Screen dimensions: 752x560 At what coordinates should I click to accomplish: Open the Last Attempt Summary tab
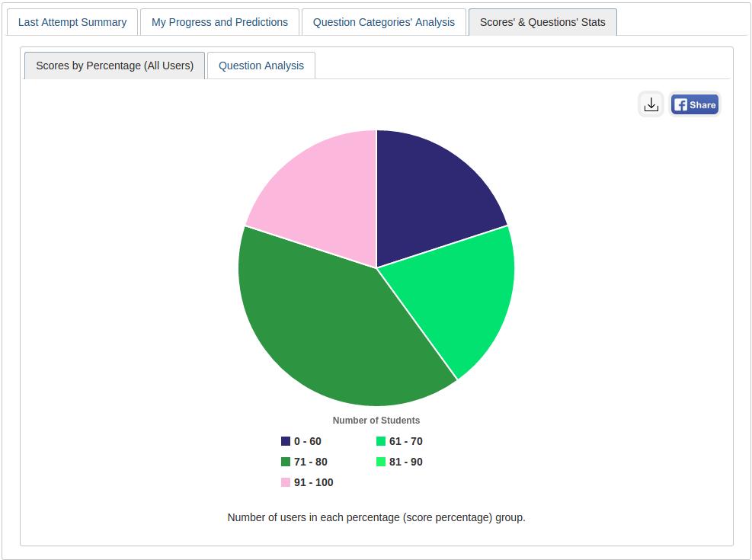[x=72, y=22]
